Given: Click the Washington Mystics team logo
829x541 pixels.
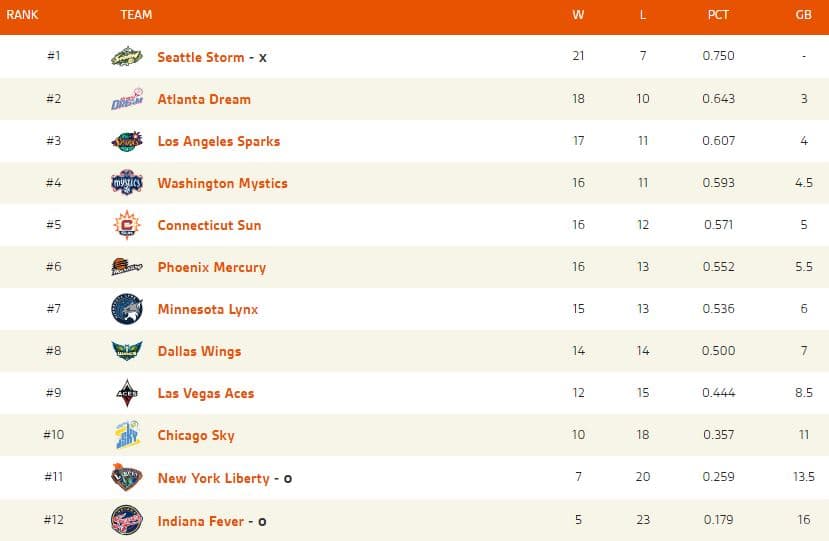Looking at the screenshot, I should click(127, 183).
